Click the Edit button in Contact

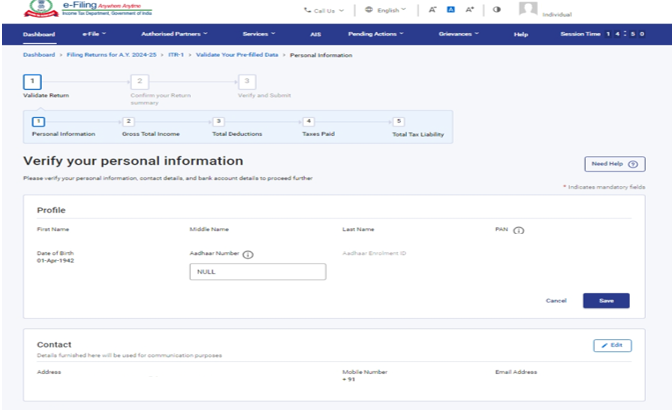612,345
